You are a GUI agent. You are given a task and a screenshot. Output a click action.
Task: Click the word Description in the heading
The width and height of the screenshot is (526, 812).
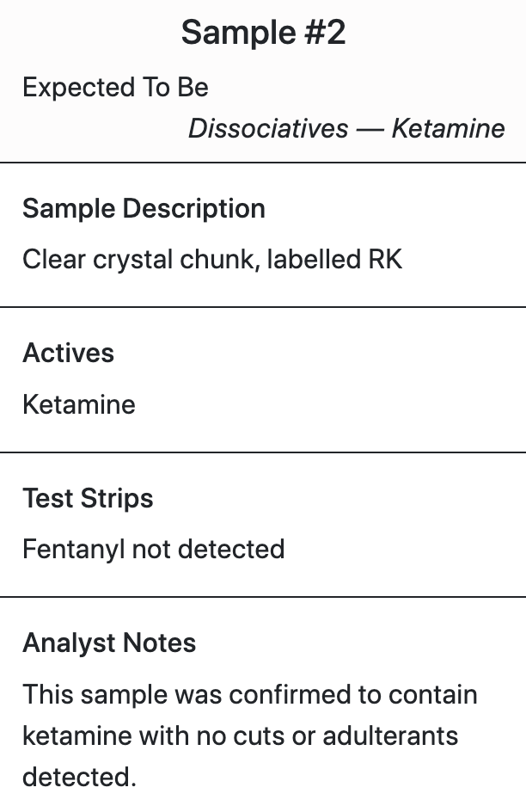click(194, 208)
